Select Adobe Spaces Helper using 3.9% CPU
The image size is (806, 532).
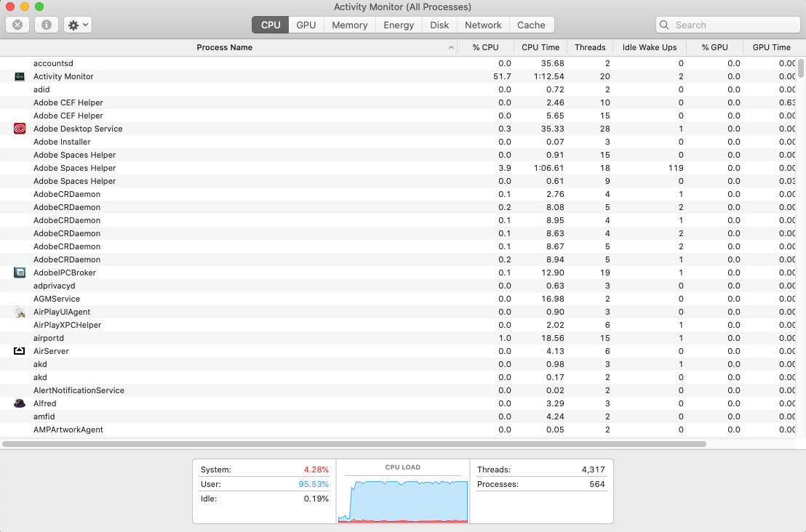point(399,168)
